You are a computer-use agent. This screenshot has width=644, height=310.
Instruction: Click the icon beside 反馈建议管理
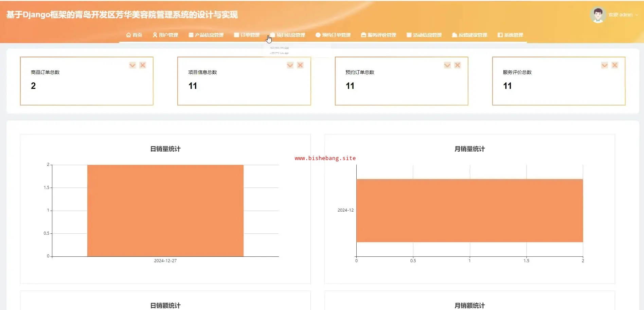click(454, 35)
